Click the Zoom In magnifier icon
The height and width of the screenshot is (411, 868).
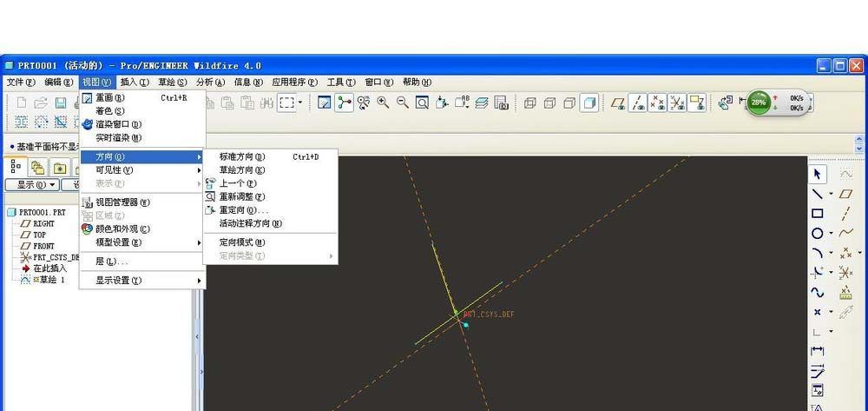383,103
